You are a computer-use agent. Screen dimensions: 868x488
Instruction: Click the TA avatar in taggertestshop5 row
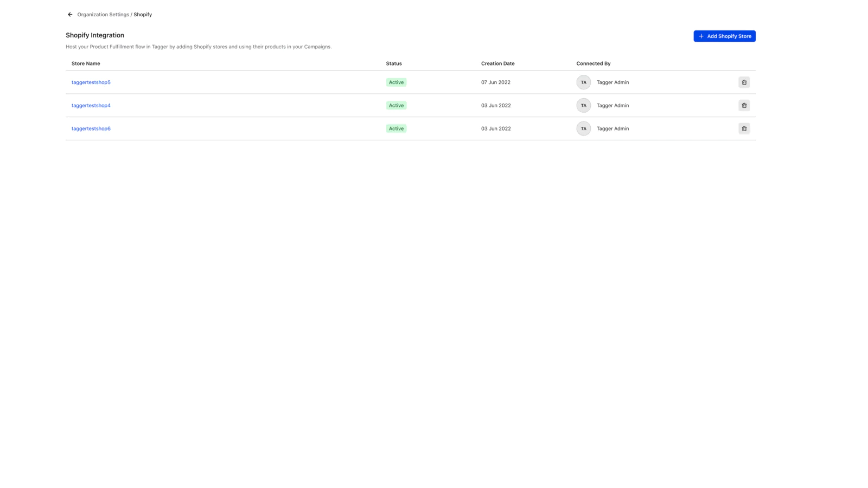point(583,82)
